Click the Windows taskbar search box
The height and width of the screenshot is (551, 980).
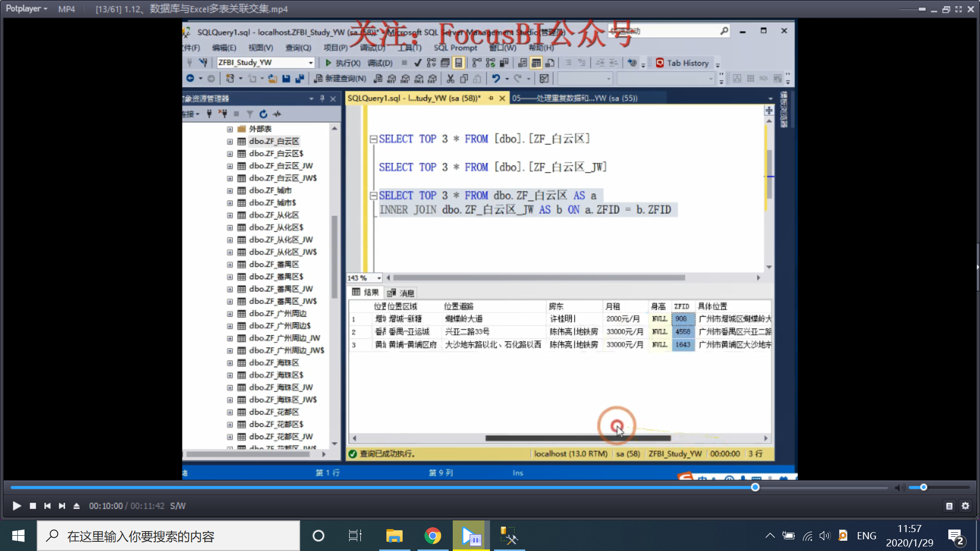[168, 536]
